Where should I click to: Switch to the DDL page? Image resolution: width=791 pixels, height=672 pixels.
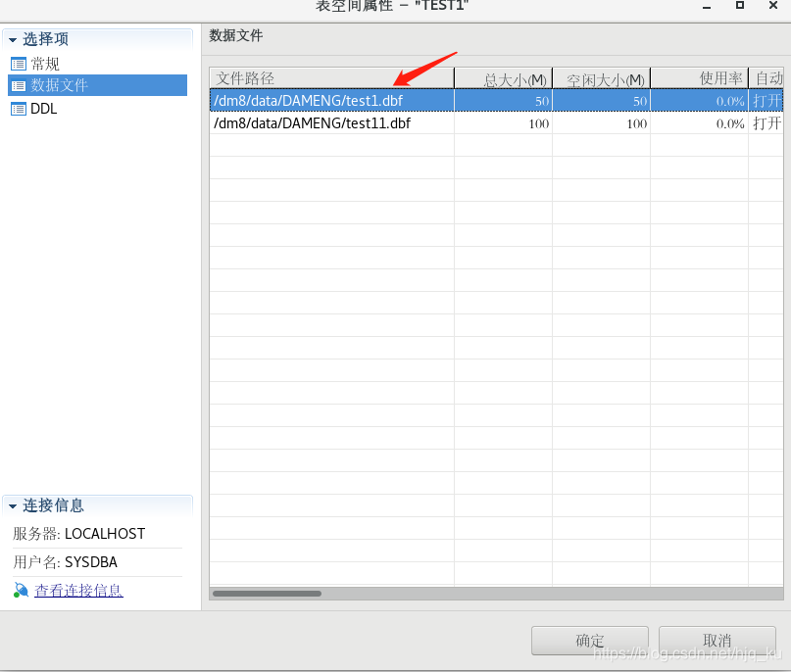(43, 109)
